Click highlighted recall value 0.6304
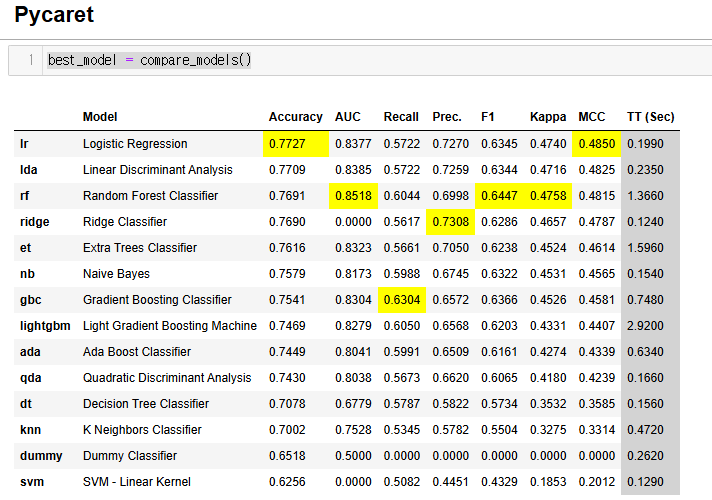This screenshot has height=500, width=712. tap(402, 300)
